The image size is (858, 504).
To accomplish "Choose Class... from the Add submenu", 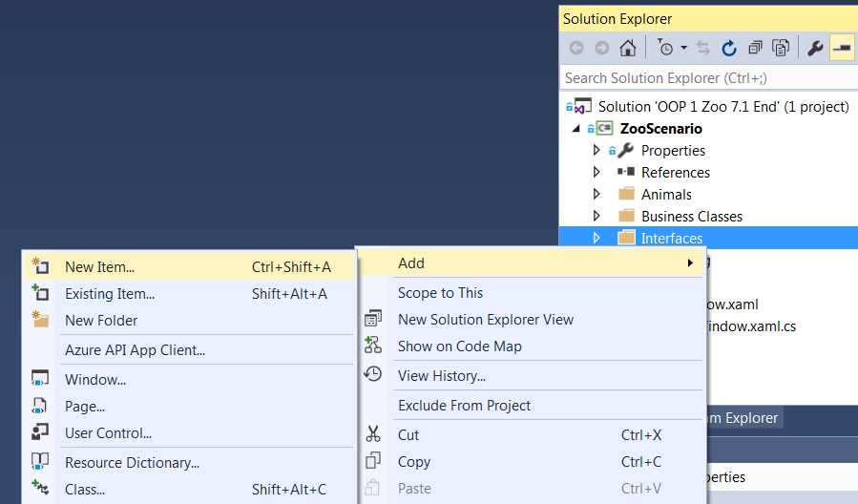I will 85,490.
